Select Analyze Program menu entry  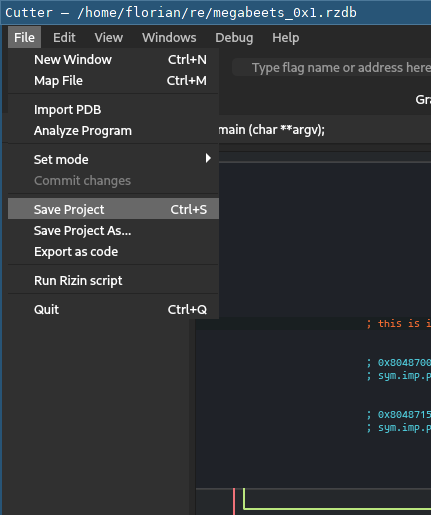tap(113, 131)
